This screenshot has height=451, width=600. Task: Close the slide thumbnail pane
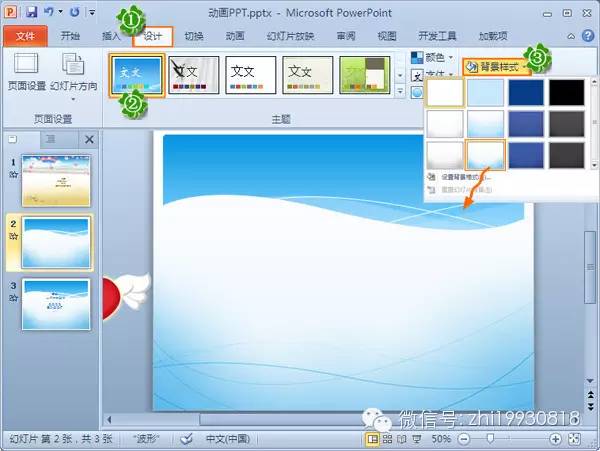(x=88, y=139)
